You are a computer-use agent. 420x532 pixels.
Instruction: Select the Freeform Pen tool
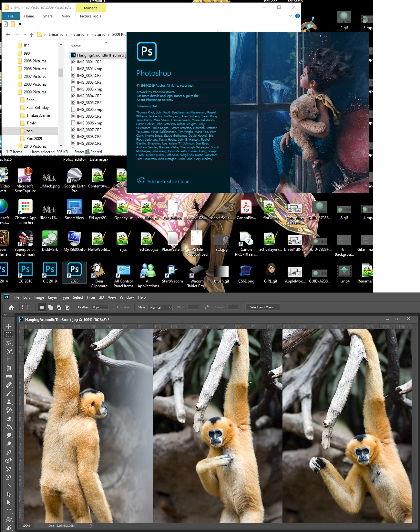tap(9, 461)
